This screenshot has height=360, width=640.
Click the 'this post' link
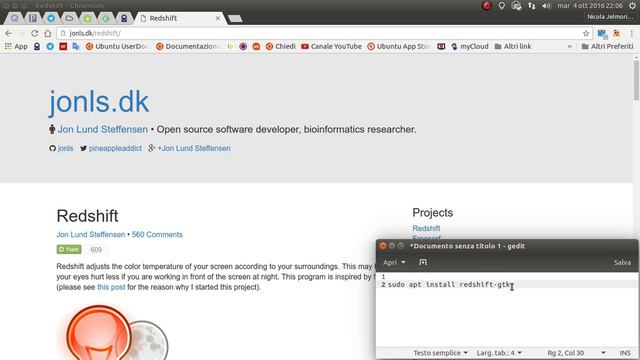point(111,287)
